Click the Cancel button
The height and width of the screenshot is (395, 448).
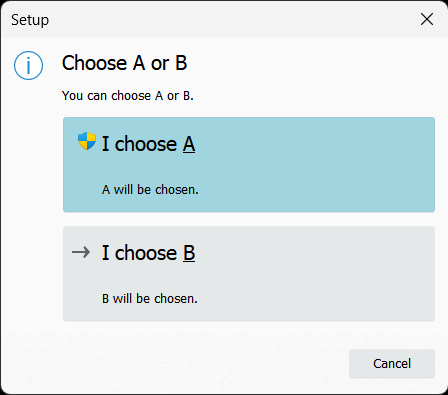click(x=392, y=363)
